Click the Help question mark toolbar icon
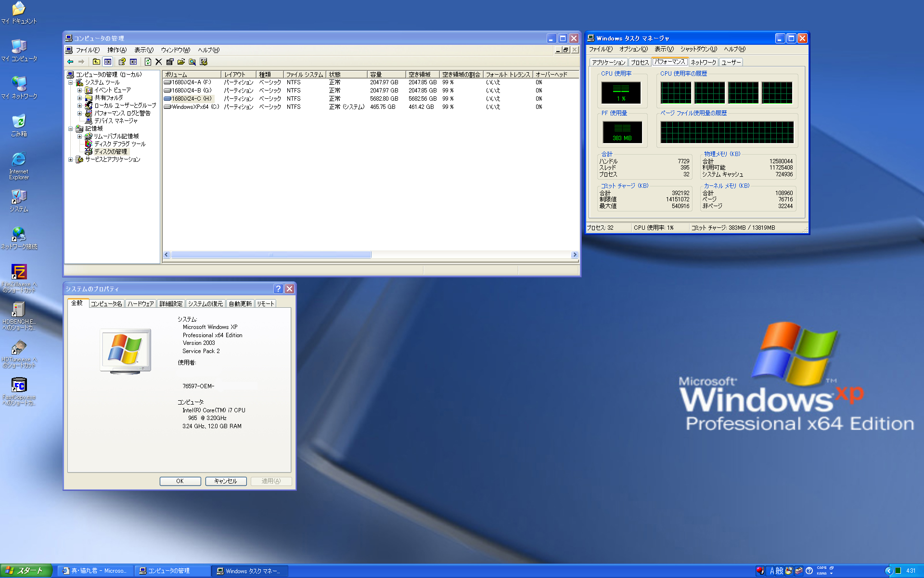This screenshot has width=924, height=578. pyautogui.click(x=122, y=62)
